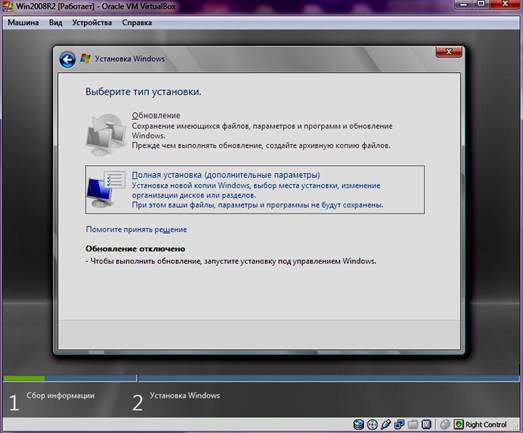Select the Полная установка option
523x433 pixels.
[255, 189]
